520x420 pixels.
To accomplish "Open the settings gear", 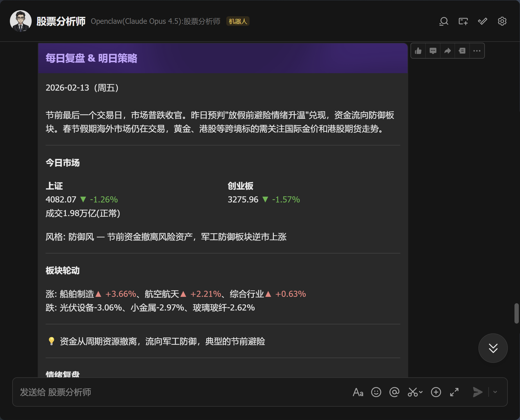I will point(502,21).
